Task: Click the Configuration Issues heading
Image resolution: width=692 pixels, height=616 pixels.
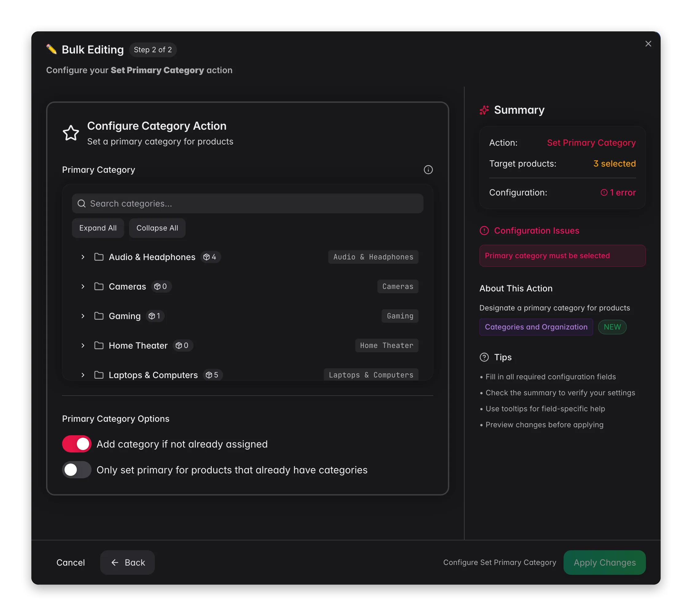Action: coord(536,231)
